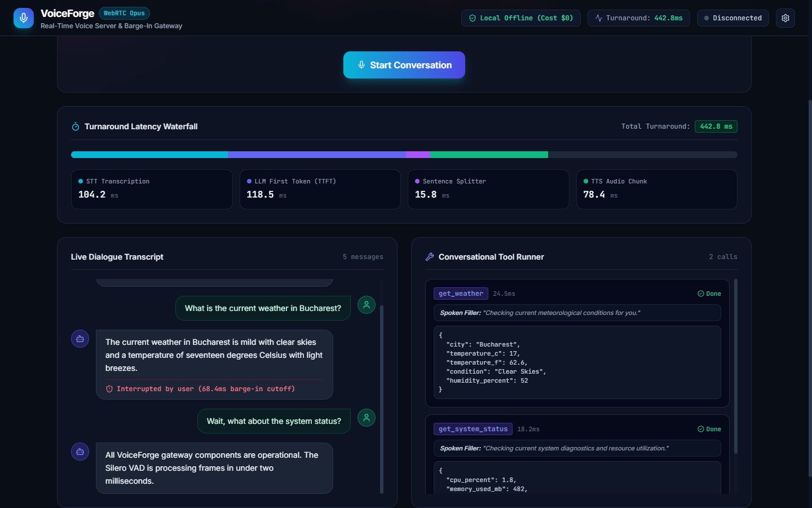Click the purple dot beside Sentence Splitter
Image resolution: width=812 pixels, height=508 pixels.
[x=417, y=181]
